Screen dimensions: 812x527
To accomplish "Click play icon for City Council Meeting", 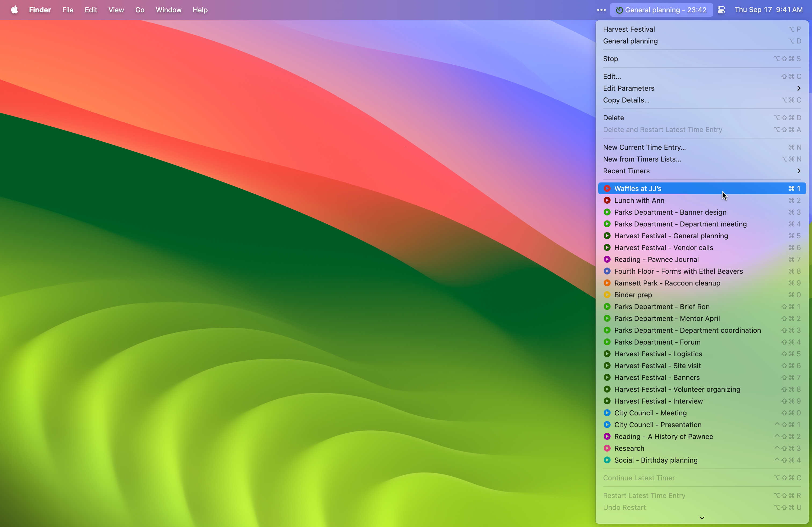I will point(607,413).
